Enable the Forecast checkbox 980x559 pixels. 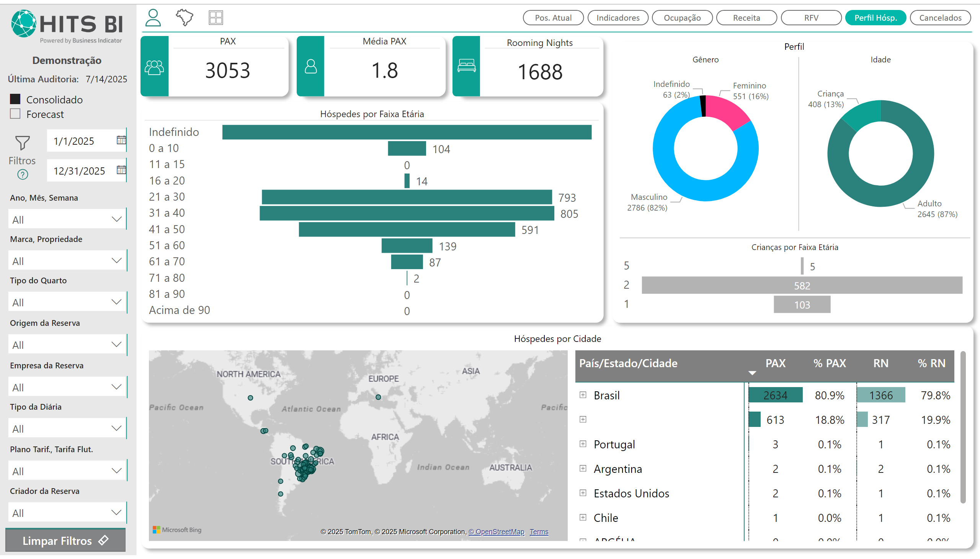pyautogui.click(x=15, y=114)
